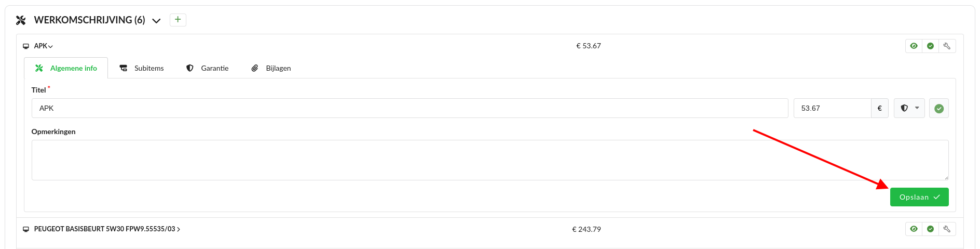Click the green plus button beside Werkomschrijving

click(x=178, y=20)
